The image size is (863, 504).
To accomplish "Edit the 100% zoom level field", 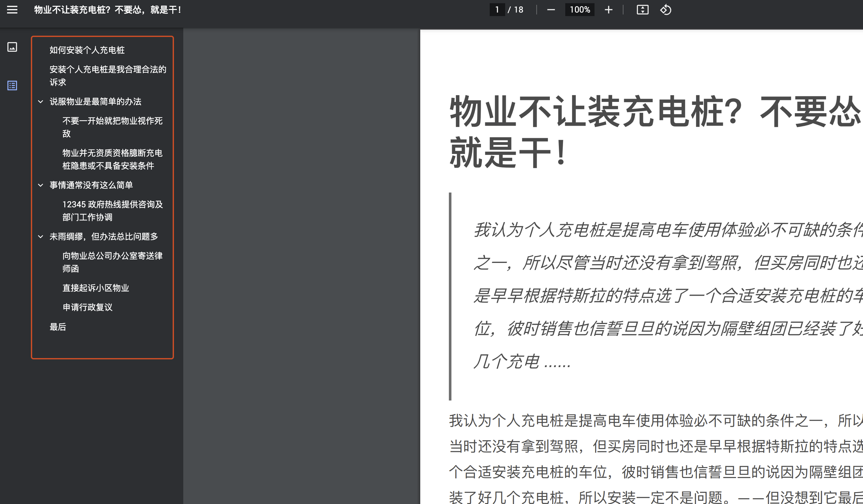I will coord(579,10).
